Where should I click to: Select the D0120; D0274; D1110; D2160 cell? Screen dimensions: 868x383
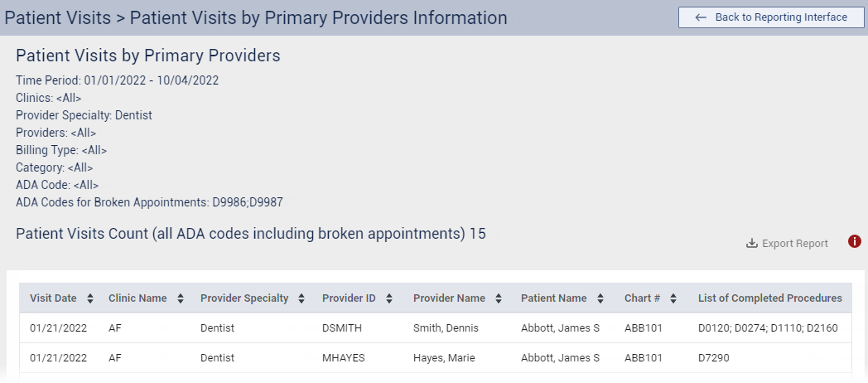768,328
